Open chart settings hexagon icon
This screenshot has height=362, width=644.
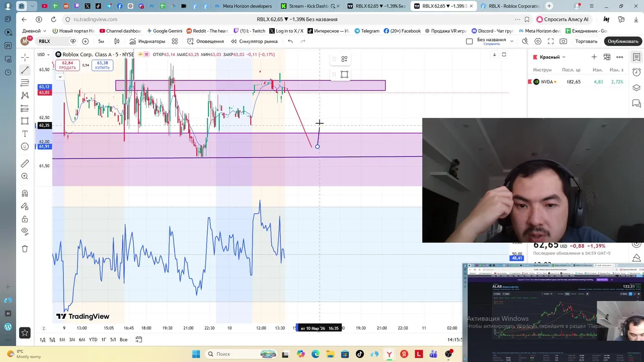tap(538, 41)
